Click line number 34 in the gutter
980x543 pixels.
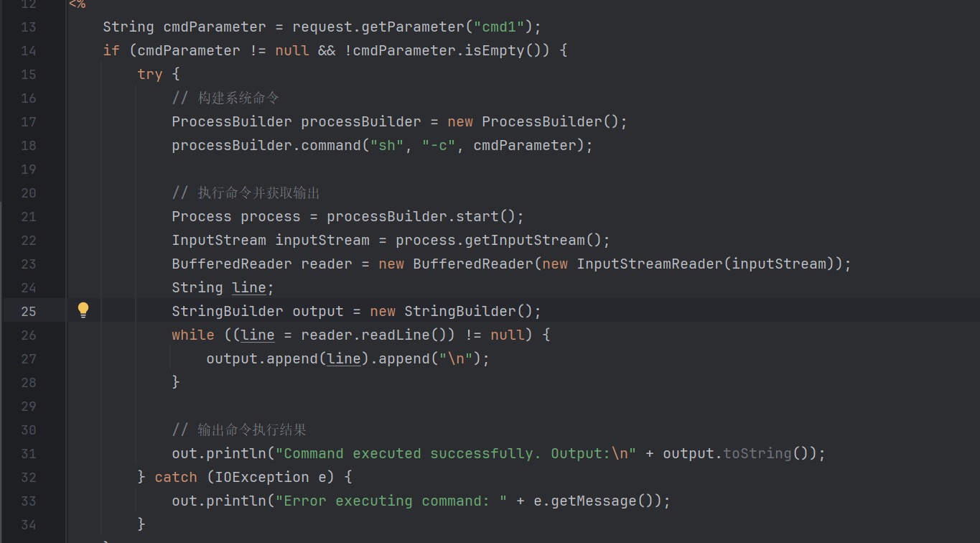click(28, 525)
